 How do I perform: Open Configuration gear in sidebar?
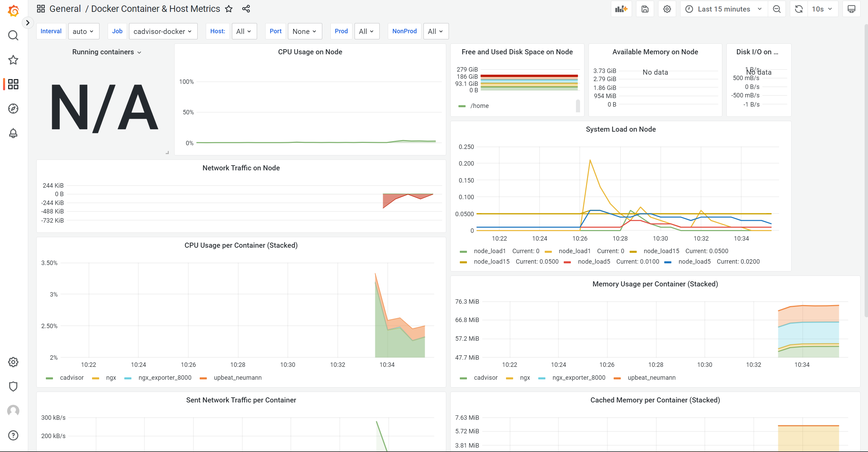tap(13, 362)
